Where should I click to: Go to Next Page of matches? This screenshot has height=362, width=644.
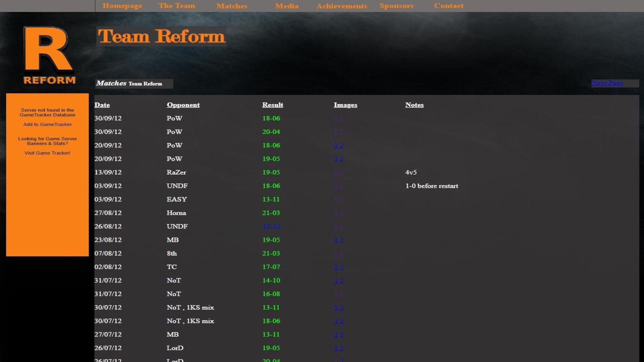coord(607,83)
